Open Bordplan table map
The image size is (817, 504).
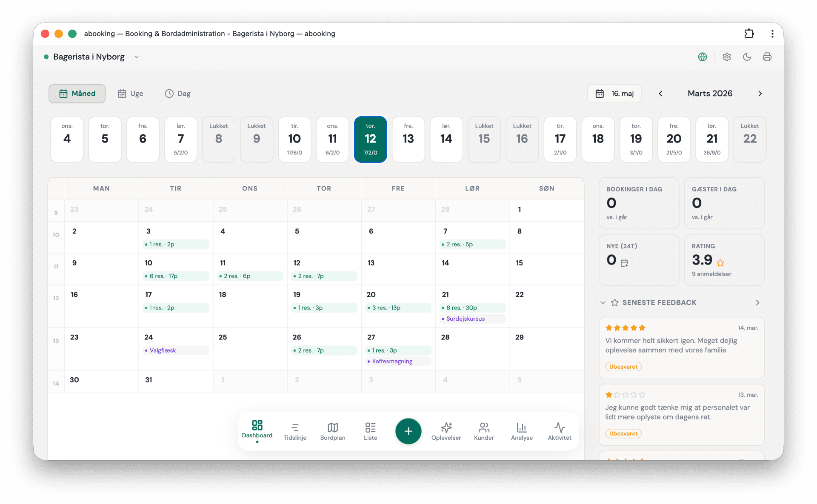click(x=333, y=431)
